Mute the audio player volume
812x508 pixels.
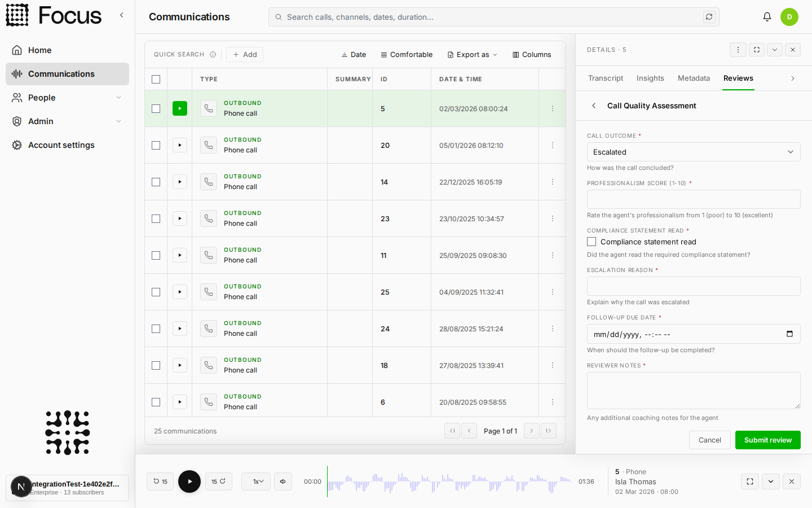pyautogui.click(x=283, y=481)
